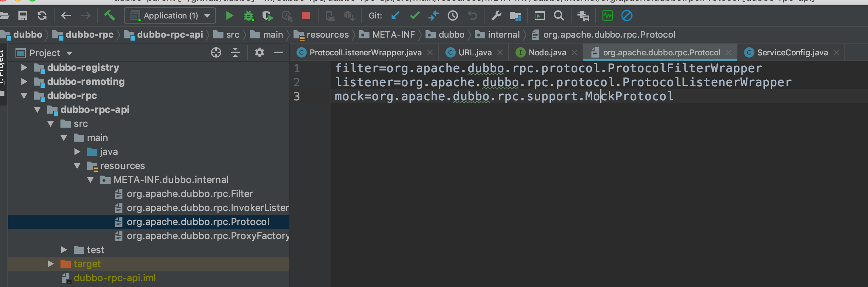Collapse the dubbo-rpc-api module

[37, 110]
